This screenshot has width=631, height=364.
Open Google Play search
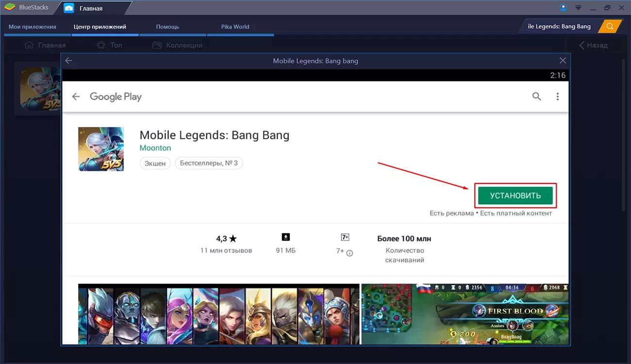pyautogui.click(x=536, y=96)
